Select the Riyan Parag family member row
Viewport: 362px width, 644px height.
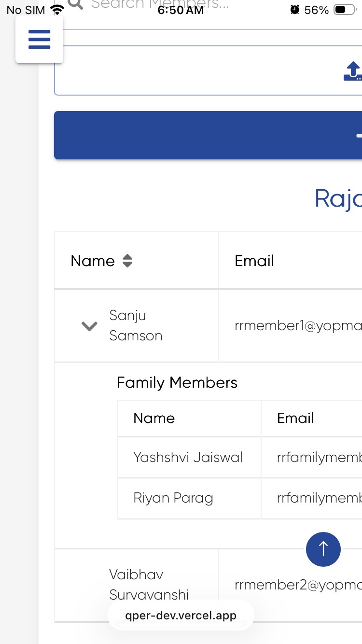[x=173, y=498]
